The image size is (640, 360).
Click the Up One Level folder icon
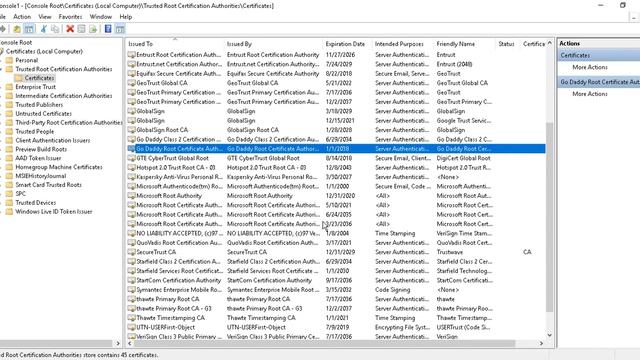[x=17, y=29]
